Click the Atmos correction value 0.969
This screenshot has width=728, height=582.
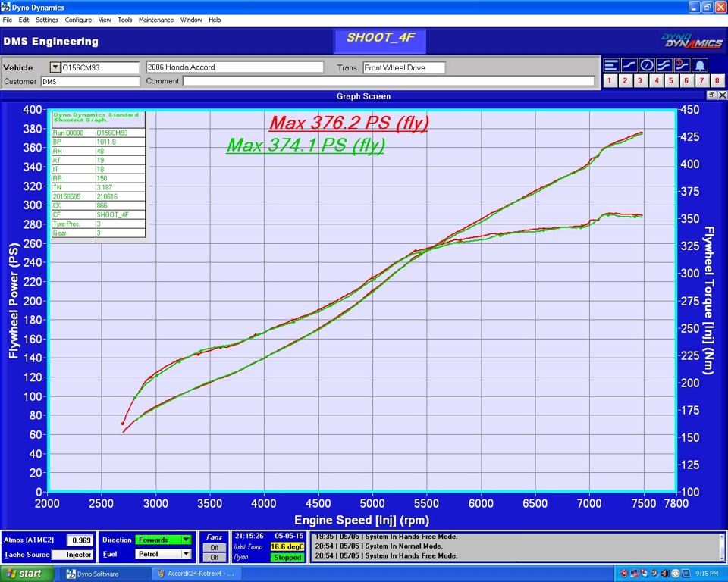pyautogui.click(x=80, y=540)
